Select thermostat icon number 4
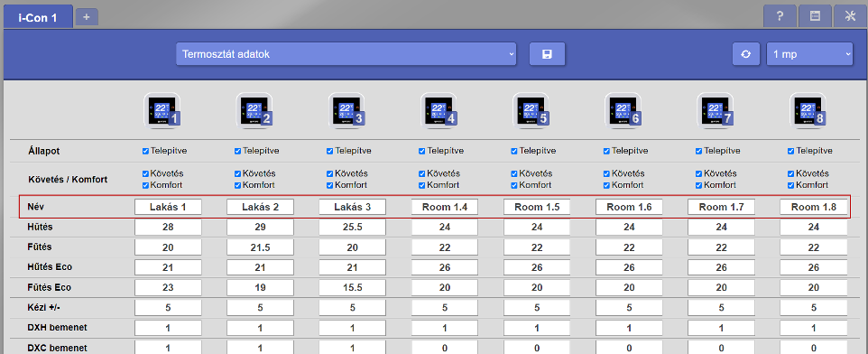This screenshot has height=354, width=868. click(x=439, y=111)
